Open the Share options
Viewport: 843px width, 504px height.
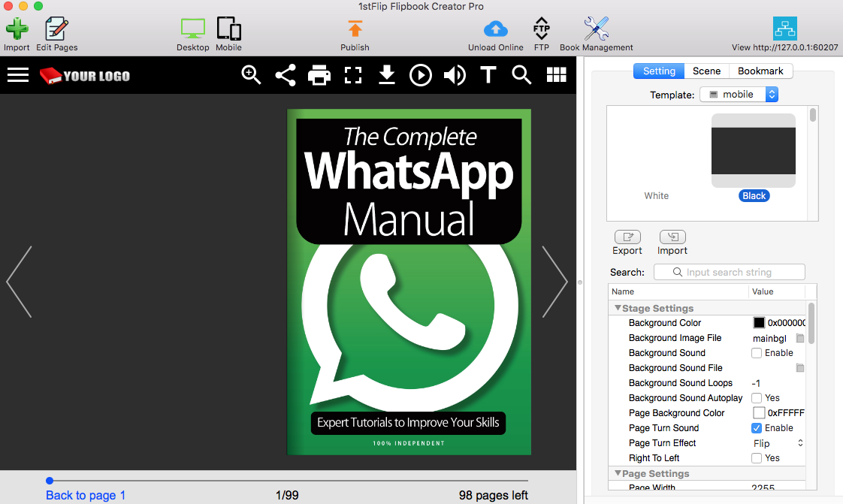click(285, 75)
